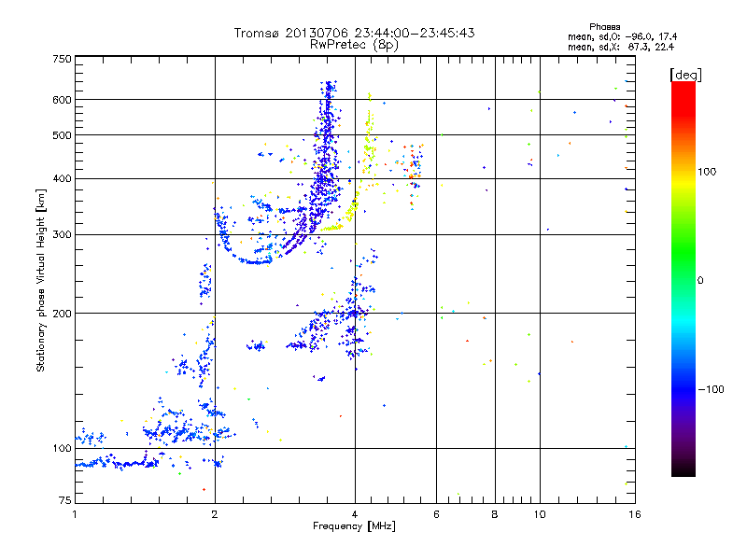The image size is (747, 560).
Task: Click the orange-cyan point cluster near 5.5 MHz
Action: (413, 172)
